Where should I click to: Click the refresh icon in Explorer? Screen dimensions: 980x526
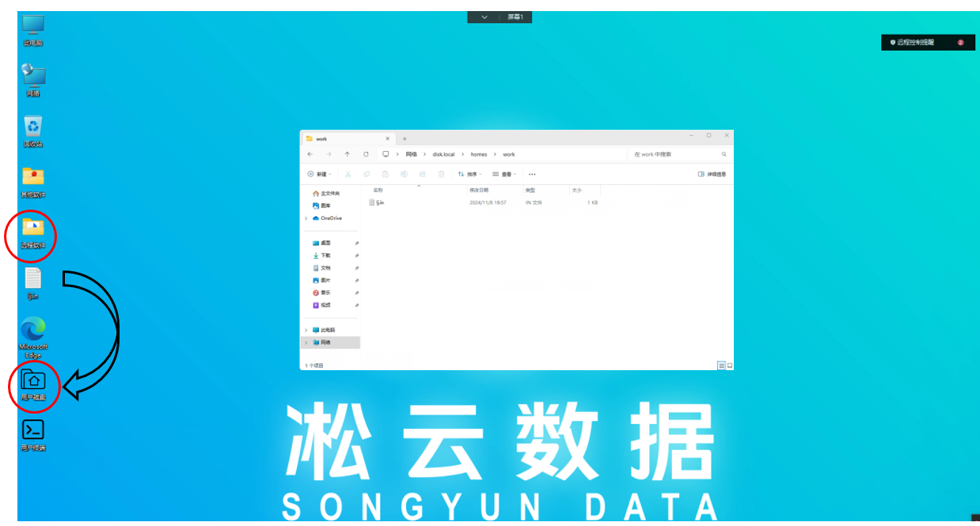pyautogui.click(x=366, y=154)
